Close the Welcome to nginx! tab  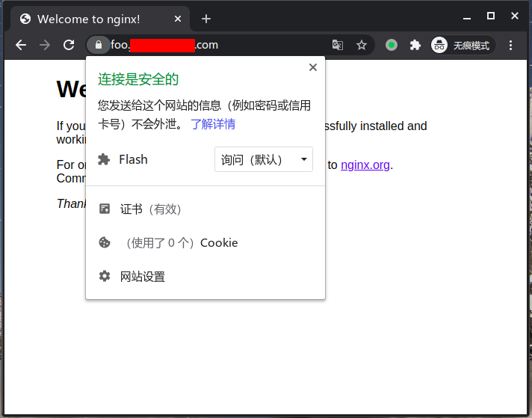click(178, 19)
